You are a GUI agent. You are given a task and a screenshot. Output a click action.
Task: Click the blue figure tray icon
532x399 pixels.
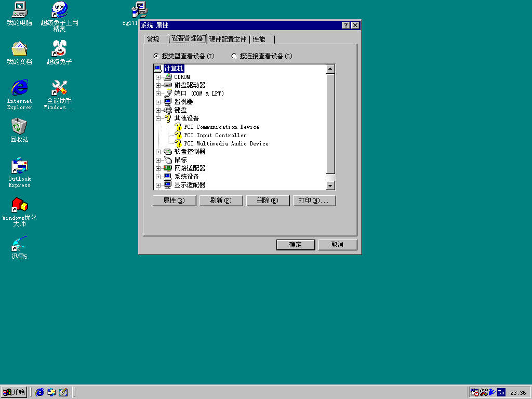[x=492, y=392]
